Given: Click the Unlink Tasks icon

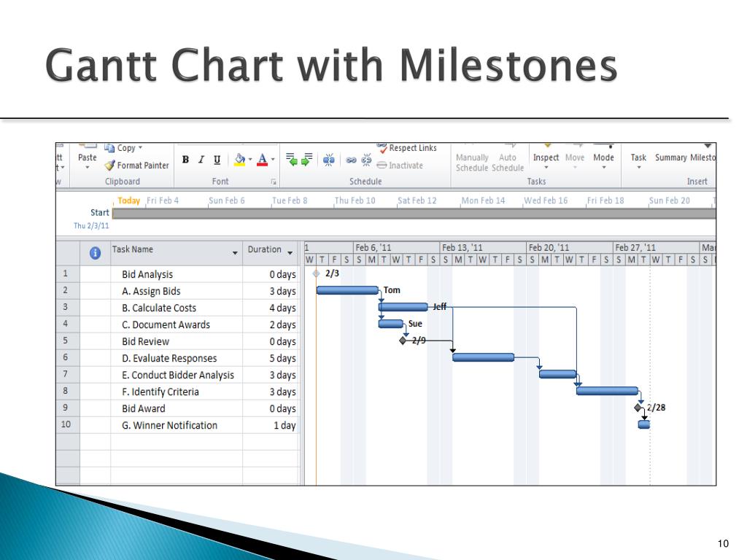Looking at the screenshot, I should [366, 160].
